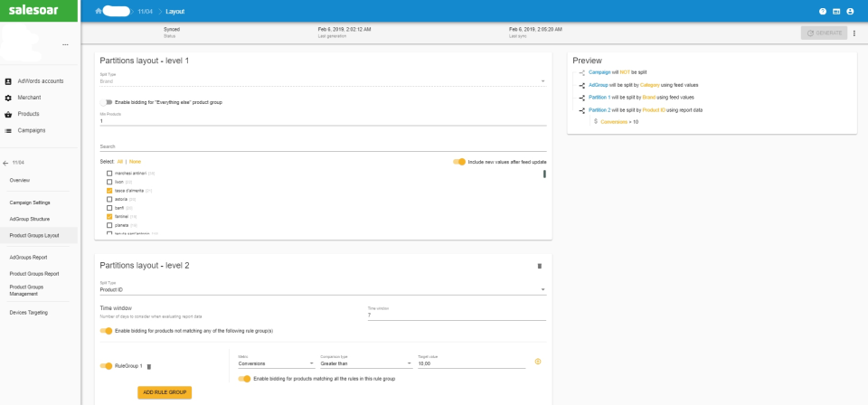This screenshot has height=405, width=868.
Task: Open the three-dot menu beside Generate
Action: [854, 33]
